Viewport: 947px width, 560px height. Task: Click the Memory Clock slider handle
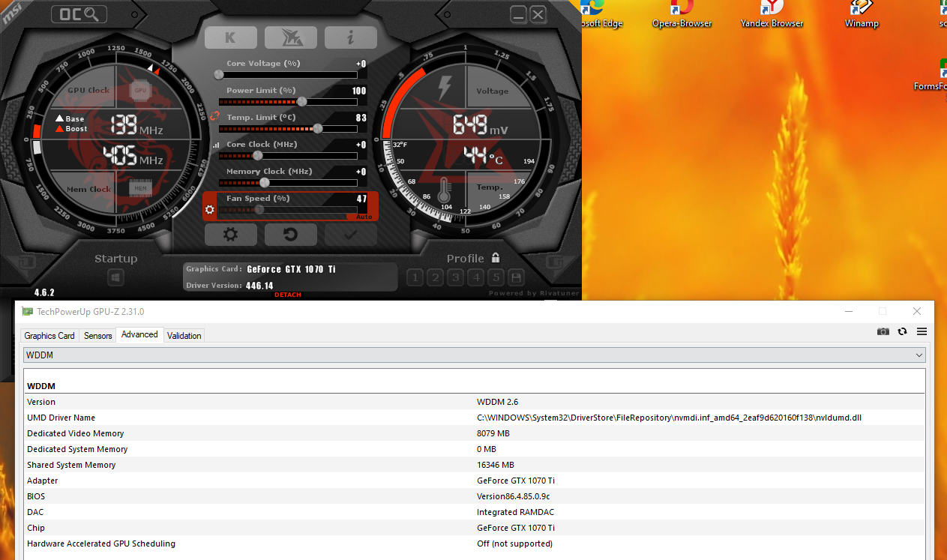(264, 182)
